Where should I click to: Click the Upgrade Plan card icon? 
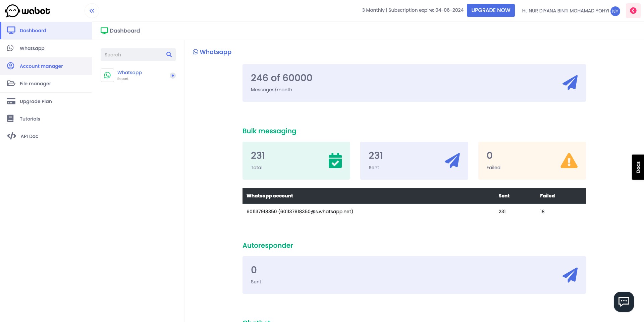[x=11, y=101]
